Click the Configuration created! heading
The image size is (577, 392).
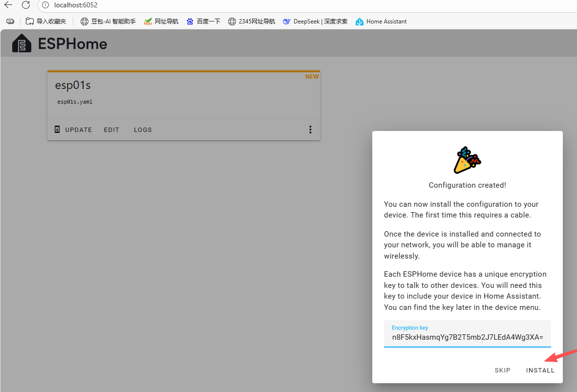pos(468,185)
